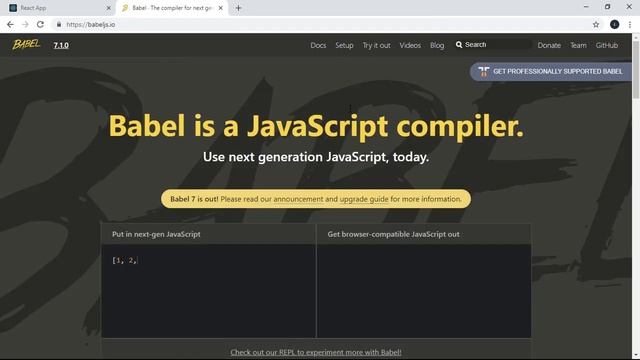Click 'Get browser-compatible JavaScript out' label
This screenshot has height=360, width=640.
393,234
